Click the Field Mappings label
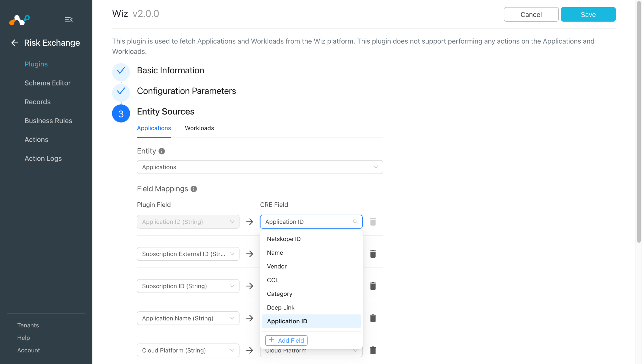642x364 pixels. point(162,189)
